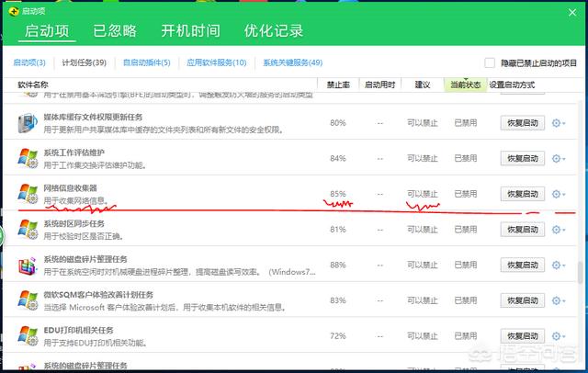Open the 优化记录 tab

click(x=273, y=30)
